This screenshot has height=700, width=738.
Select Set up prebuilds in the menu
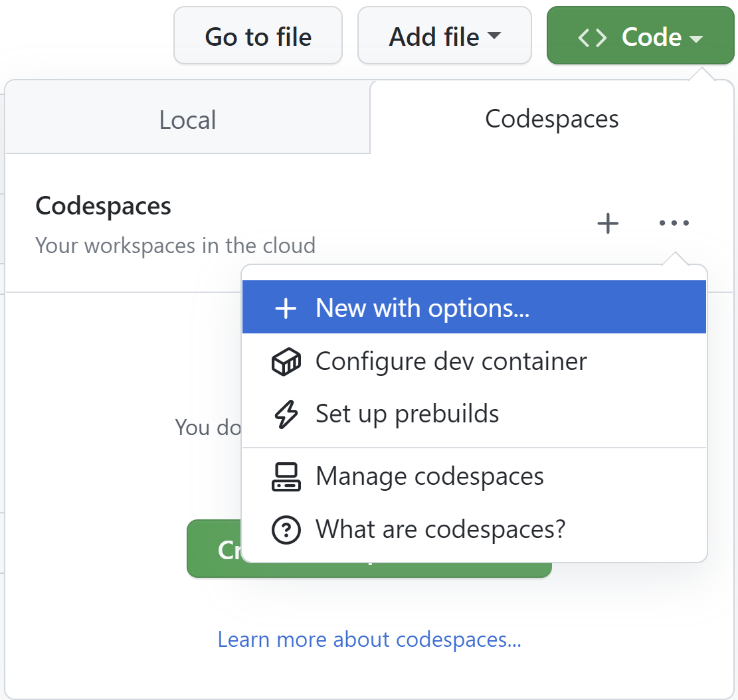pos(407,414)
